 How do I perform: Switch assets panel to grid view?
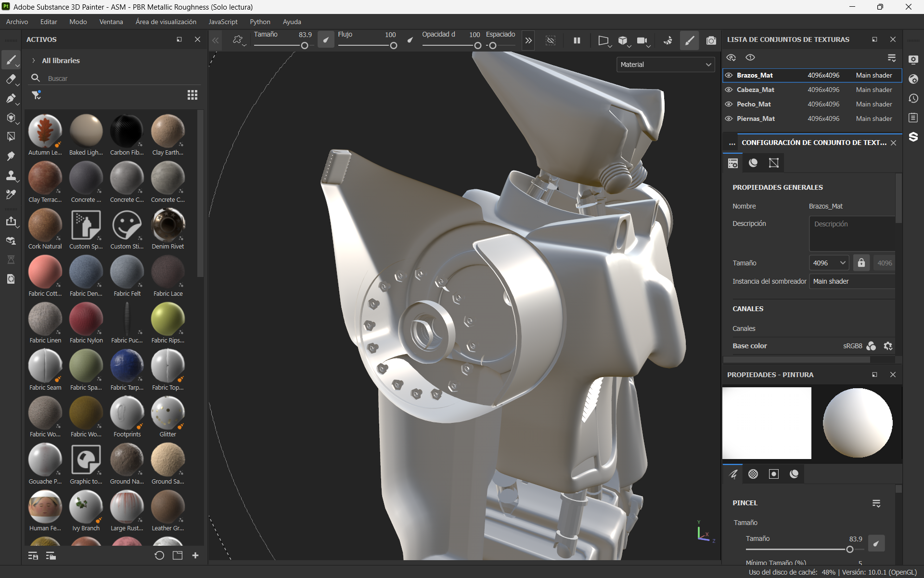(192, 95)
